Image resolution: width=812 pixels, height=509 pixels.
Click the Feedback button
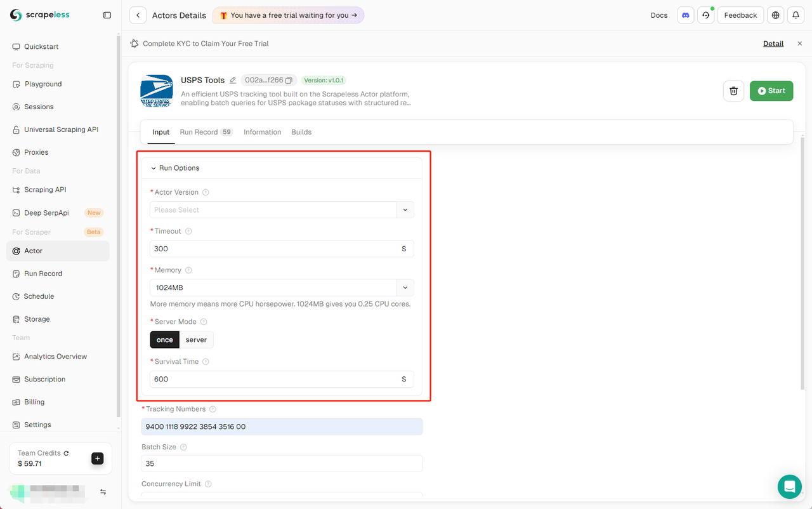pos(740,15)
